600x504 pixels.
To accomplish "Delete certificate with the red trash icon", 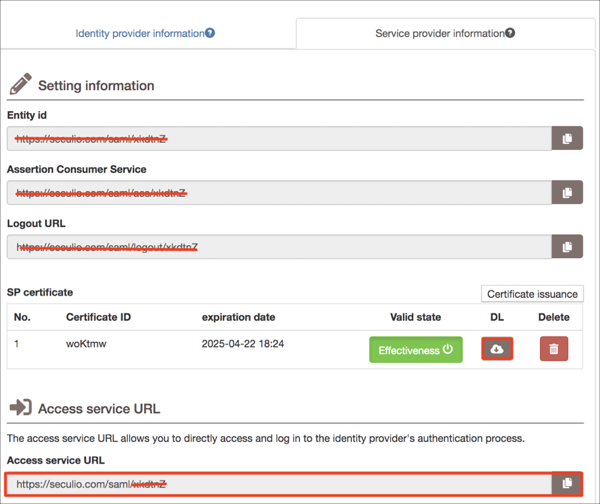I will [x=553, y=349].
